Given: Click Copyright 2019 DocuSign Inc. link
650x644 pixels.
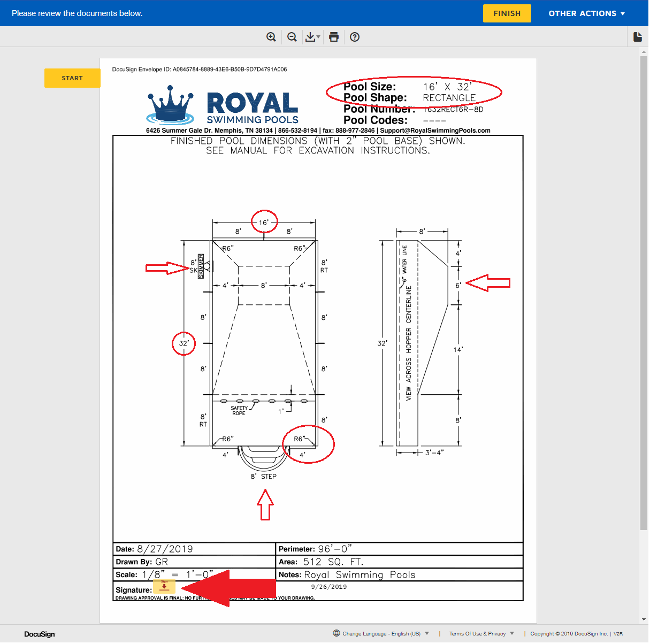Looking at the screenshot, I should pyautogui.click(x=569, y=633).
